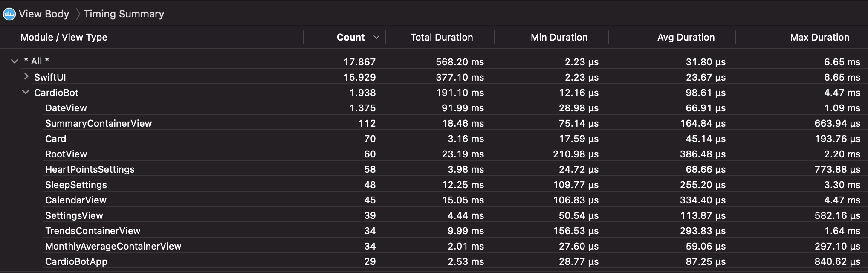Collapse the CardioBot module row

26,92
